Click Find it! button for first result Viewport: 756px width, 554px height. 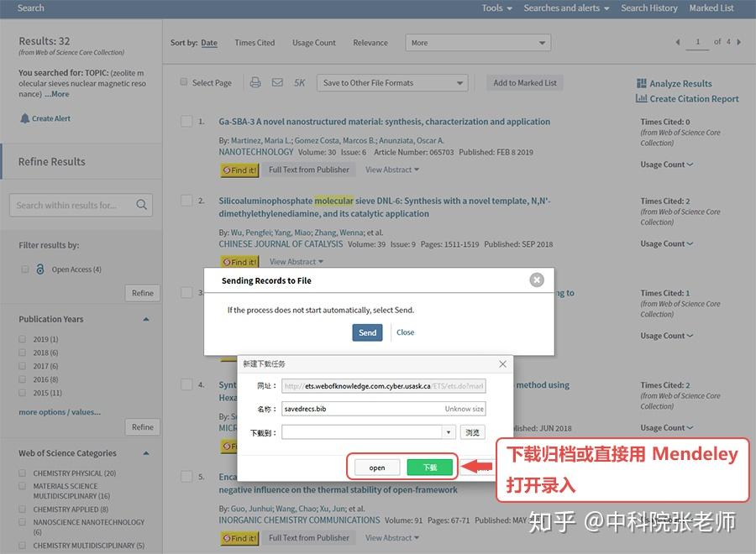click(x=239, y=170)
